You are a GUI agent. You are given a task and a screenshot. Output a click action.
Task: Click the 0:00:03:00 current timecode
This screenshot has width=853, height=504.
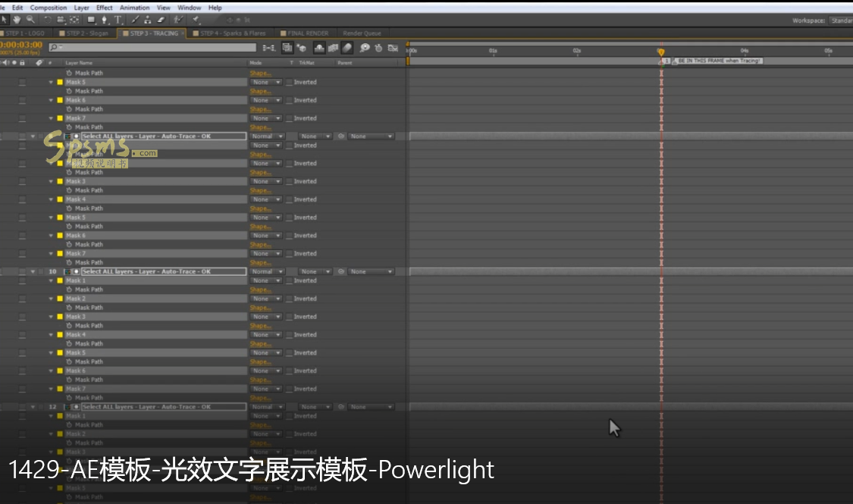click(x=21, y=45)
